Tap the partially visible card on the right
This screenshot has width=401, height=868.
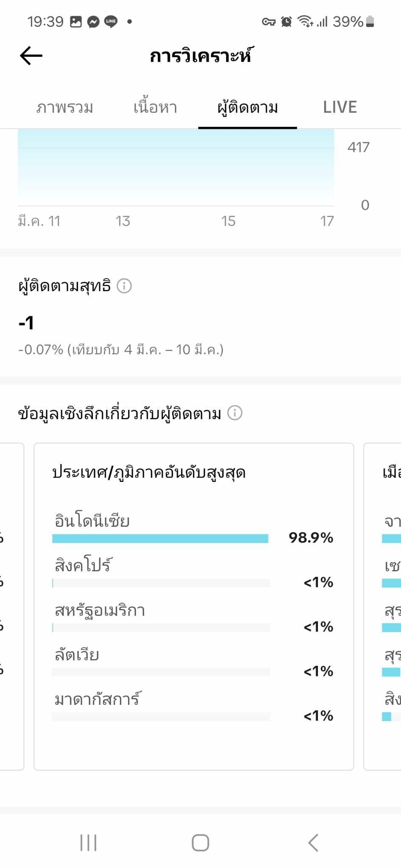[383, 606]
